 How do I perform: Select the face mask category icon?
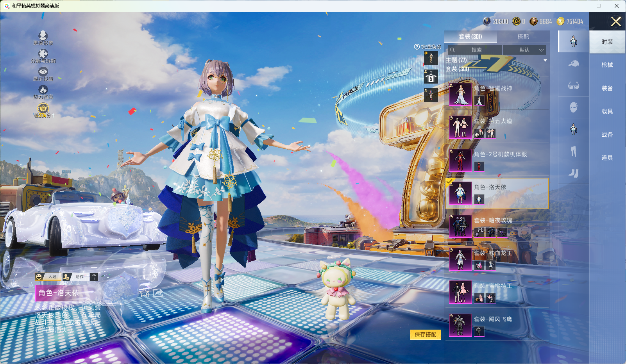573,107
